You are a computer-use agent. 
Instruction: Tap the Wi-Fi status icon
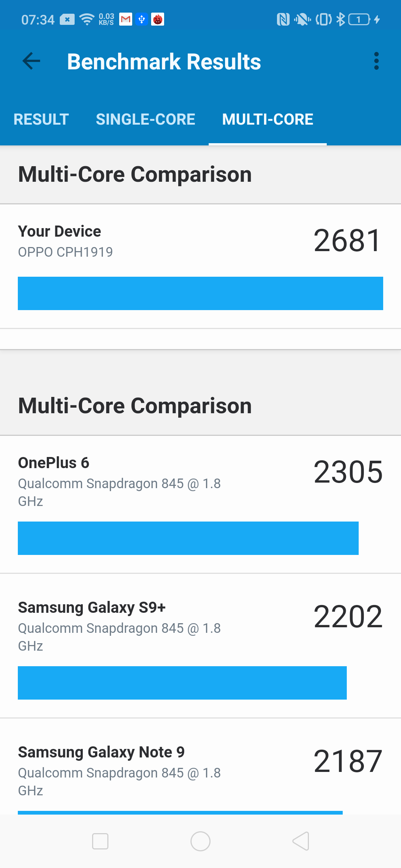pos(87,19)
